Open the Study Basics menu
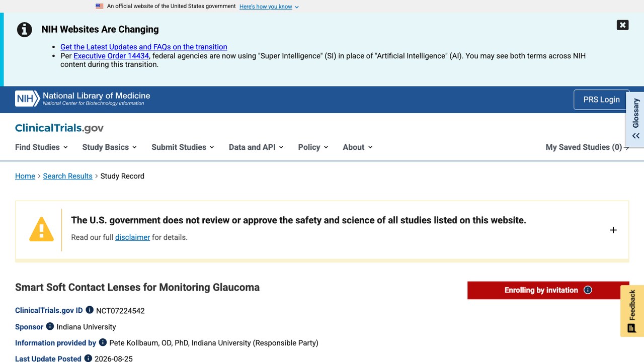The image size is (644, 362). (109, 147)
